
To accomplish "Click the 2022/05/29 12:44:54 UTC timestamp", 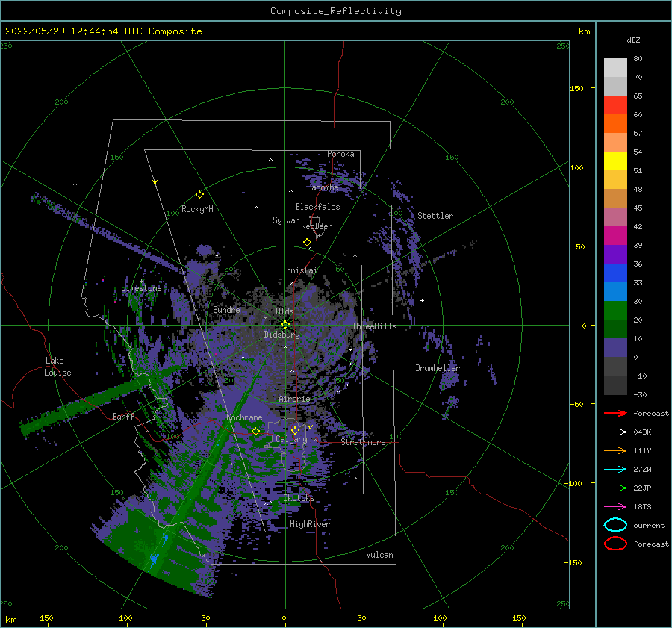I will point(65,31).
